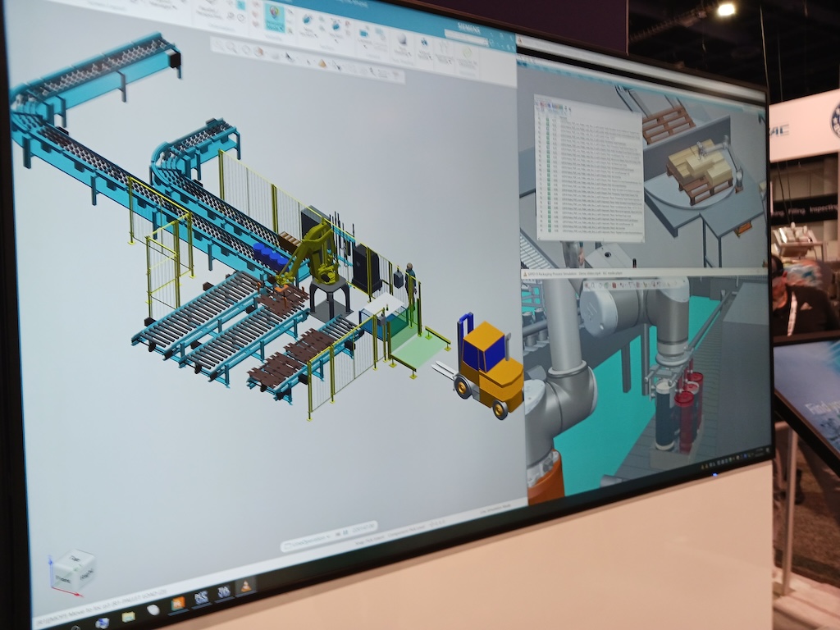The image size is (840, 630).
Task: Open File Explorer from the taskbar
Action: pyautogui.click(x=128, y=617)
